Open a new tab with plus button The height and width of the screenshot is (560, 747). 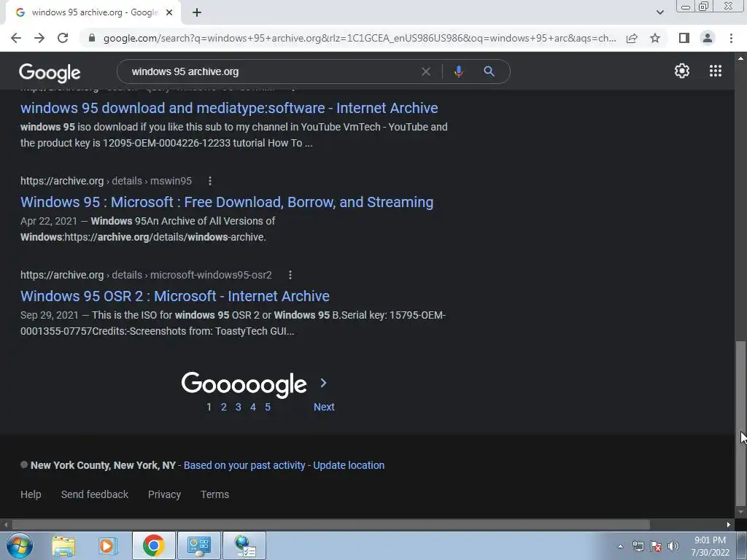coord(197,12)
